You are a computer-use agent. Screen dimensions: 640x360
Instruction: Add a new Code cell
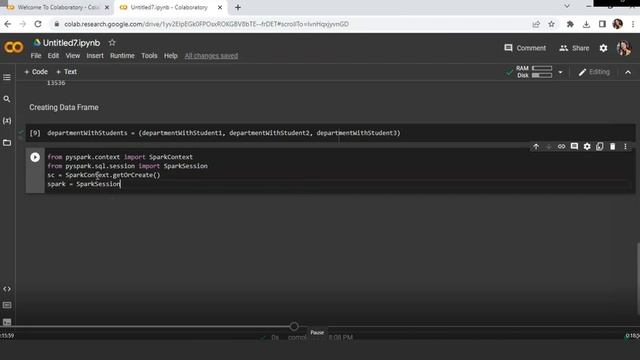[36, 72]
